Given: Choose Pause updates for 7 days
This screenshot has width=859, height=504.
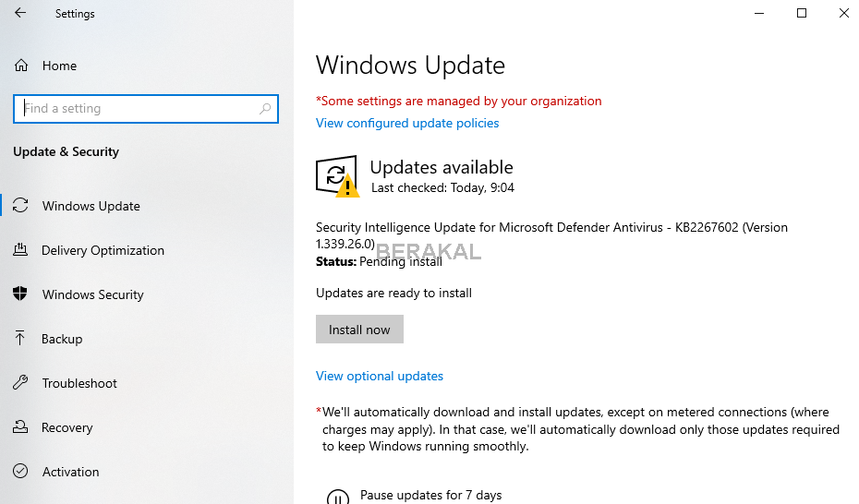Looking at the screenshot, I should [x=430, y=496].
